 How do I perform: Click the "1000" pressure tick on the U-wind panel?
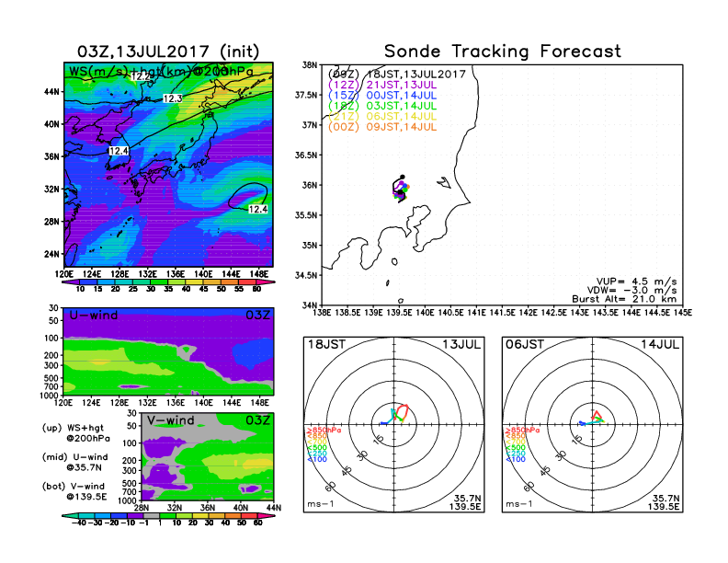(50, 396)
